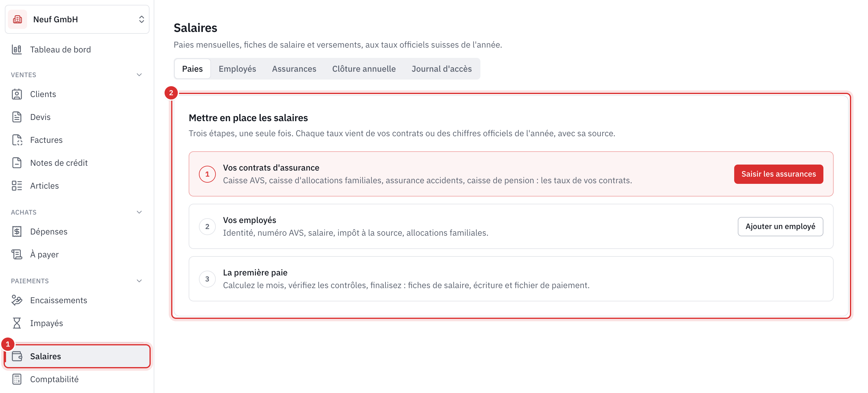Click the Neuf GmbH company logo icon
The height and width of the screenshot is (393, 868).
(17, 19)
